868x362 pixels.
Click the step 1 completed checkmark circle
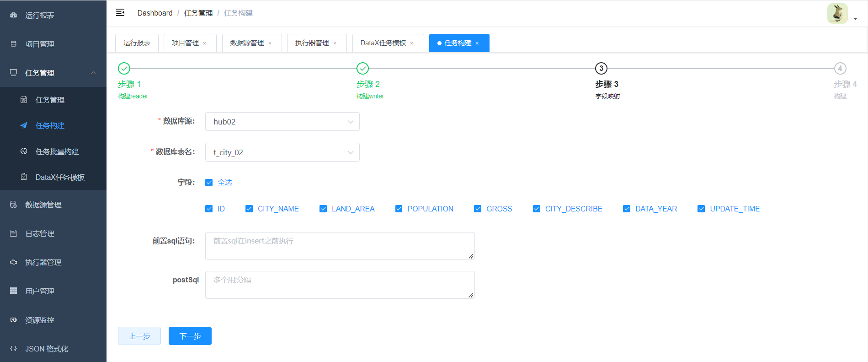pos(124,69)
